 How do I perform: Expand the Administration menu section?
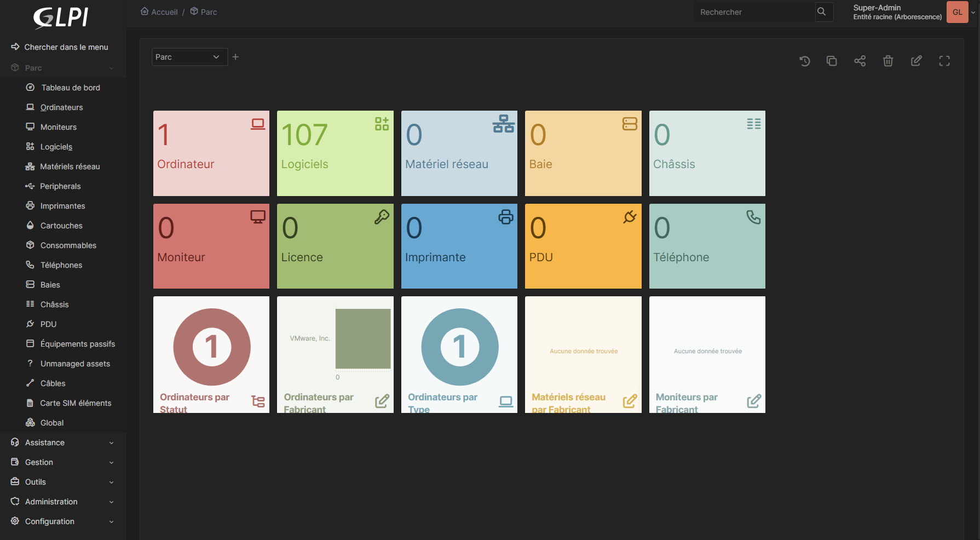(63, 502)
